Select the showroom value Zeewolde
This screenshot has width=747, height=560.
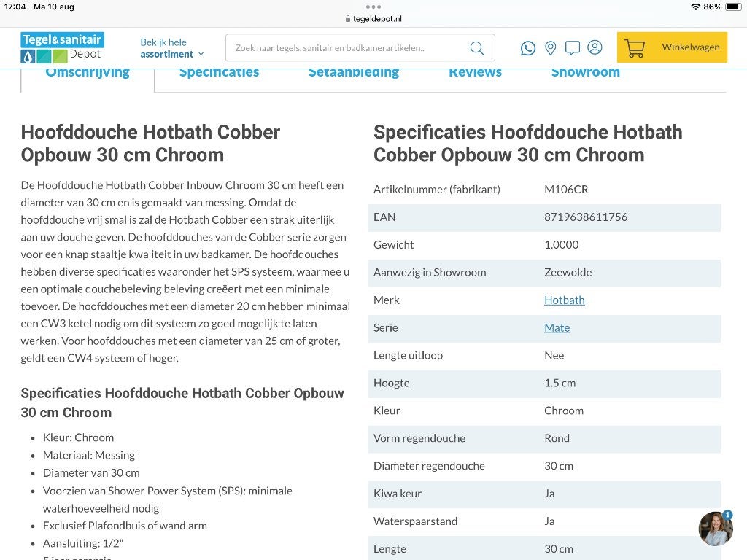568,273
